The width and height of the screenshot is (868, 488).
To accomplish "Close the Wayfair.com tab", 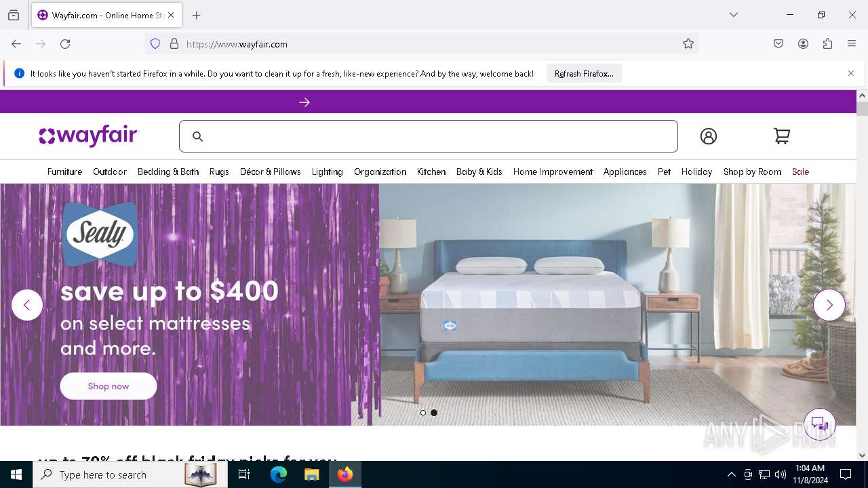I will click(x=171, y=15).
